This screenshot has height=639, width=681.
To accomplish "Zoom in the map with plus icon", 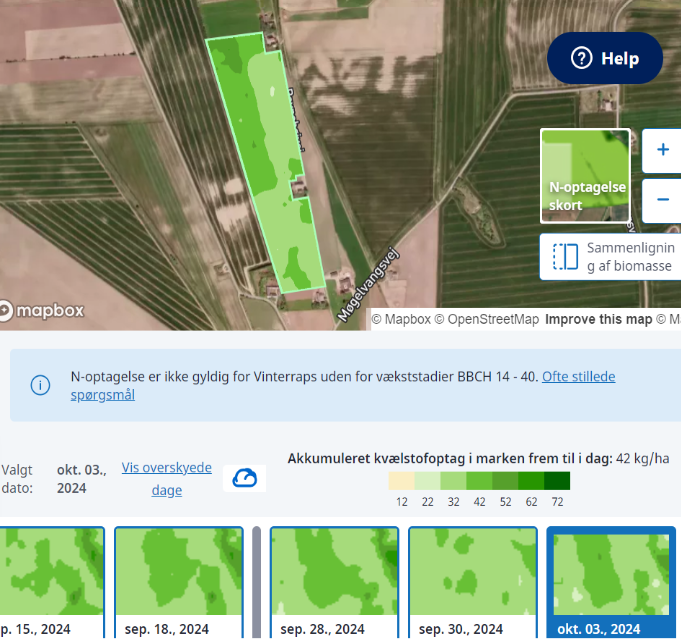I will tap(662, 150).
